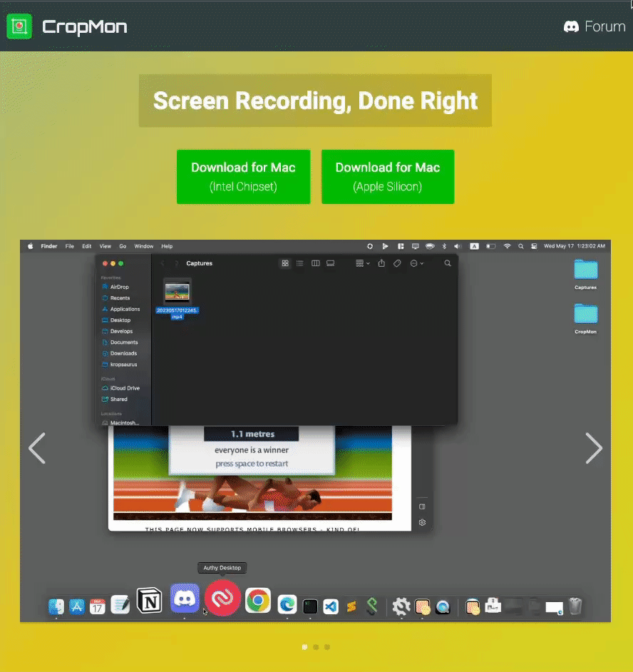Click the Wi-Fi menu bar icon
This screenshot has width=633, height=672.
(x=507, y=246)
